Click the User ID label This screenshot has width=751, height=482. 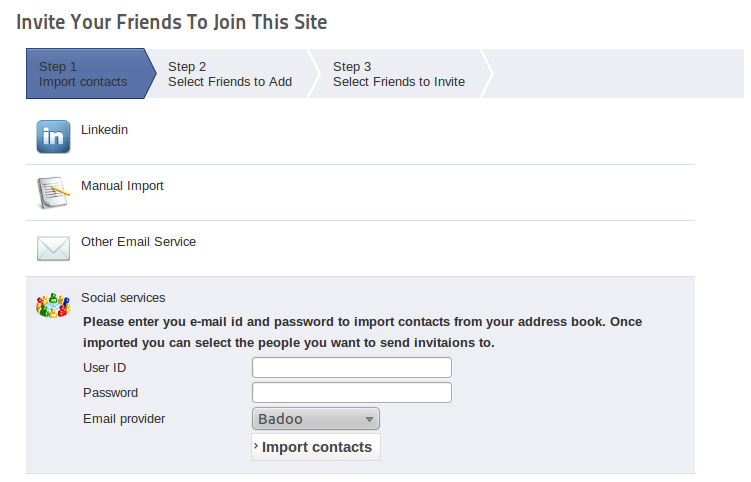click(104, 368)
